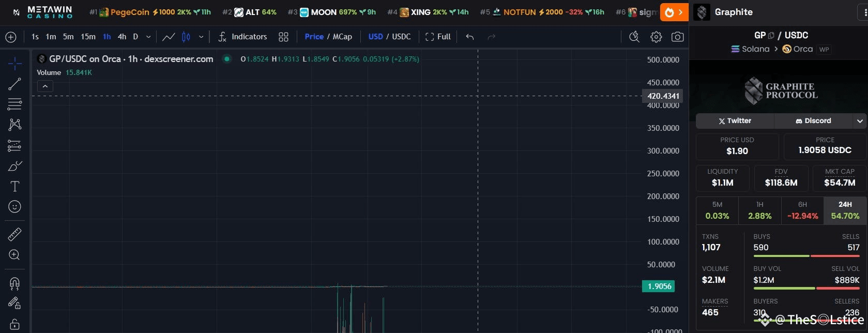The image size is (868, 333).
Task: Set timeframe to 1m
Action: pyautogui.click(x=51, y=37)
